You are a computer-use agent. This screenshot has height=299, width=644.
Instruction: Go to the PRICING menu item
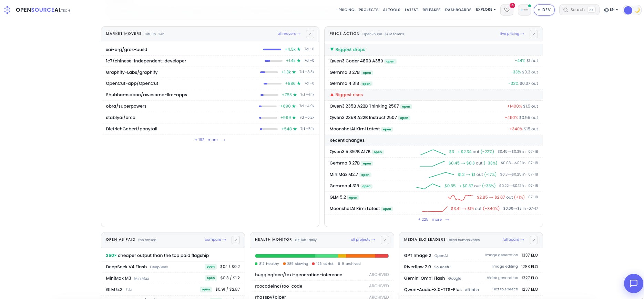[346, 10]
